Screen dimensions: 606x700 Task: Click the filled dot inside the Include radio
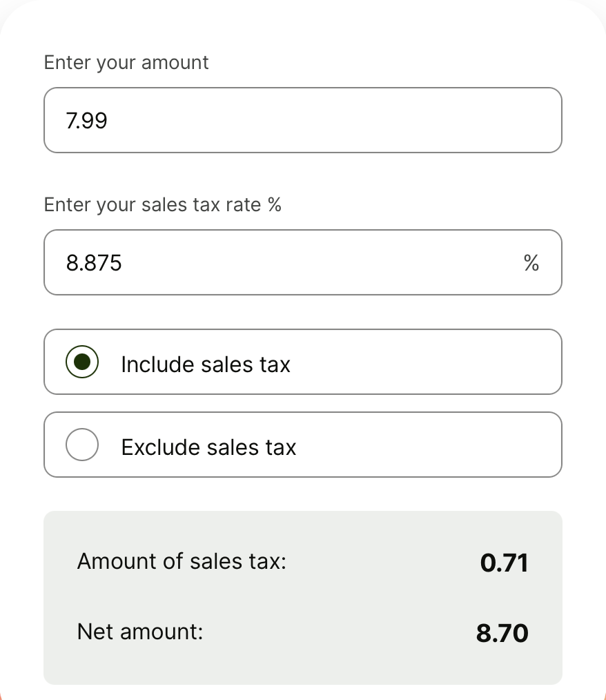82,362
